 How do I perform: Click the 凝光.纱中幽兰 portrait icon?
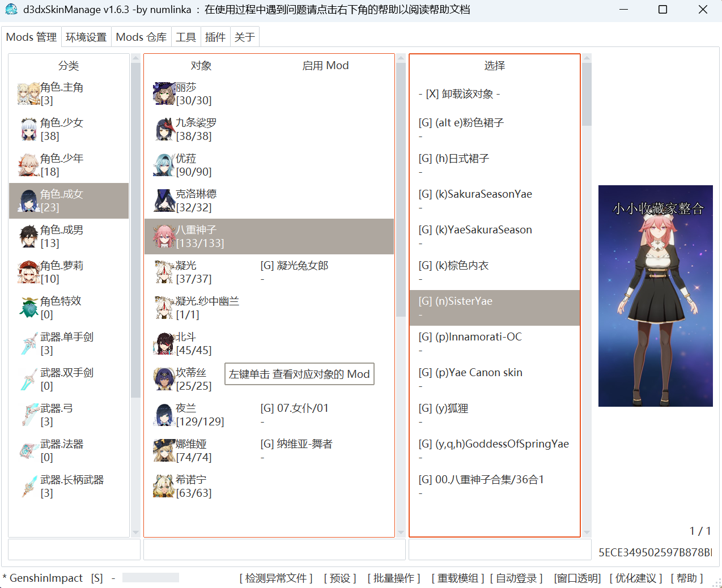(x=164, y=308)
